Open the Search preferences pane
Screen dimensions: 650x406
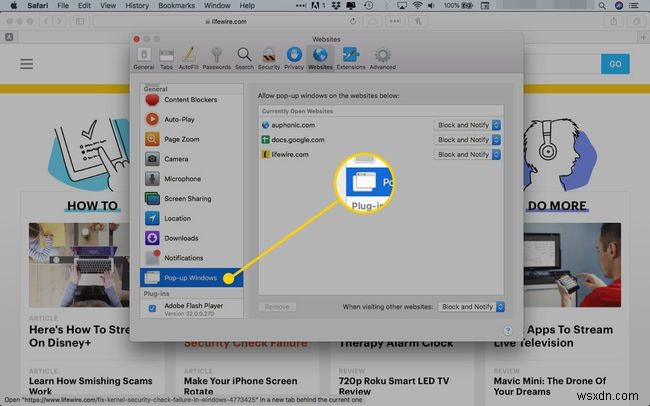[x=244, y=58]
